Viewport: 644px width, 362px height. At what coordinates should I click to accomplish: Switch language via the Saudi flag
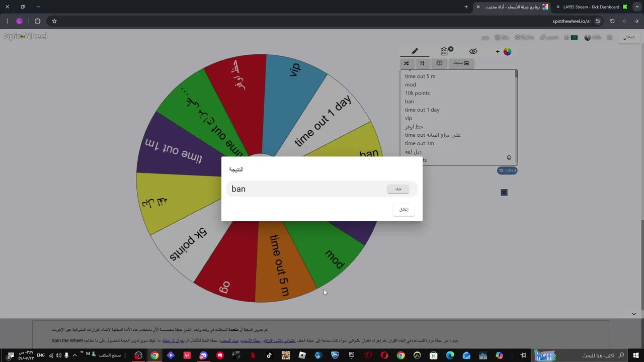574,37
